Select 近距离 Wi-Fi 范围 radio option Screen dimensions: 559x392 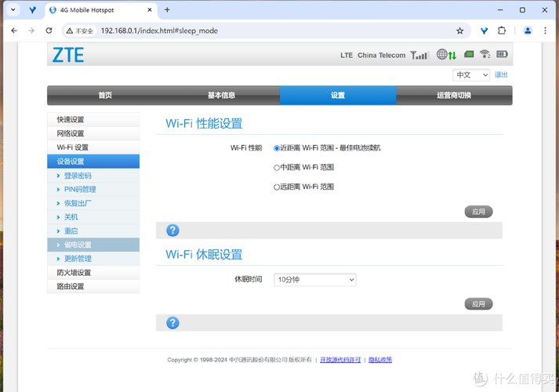click(276, 148)
